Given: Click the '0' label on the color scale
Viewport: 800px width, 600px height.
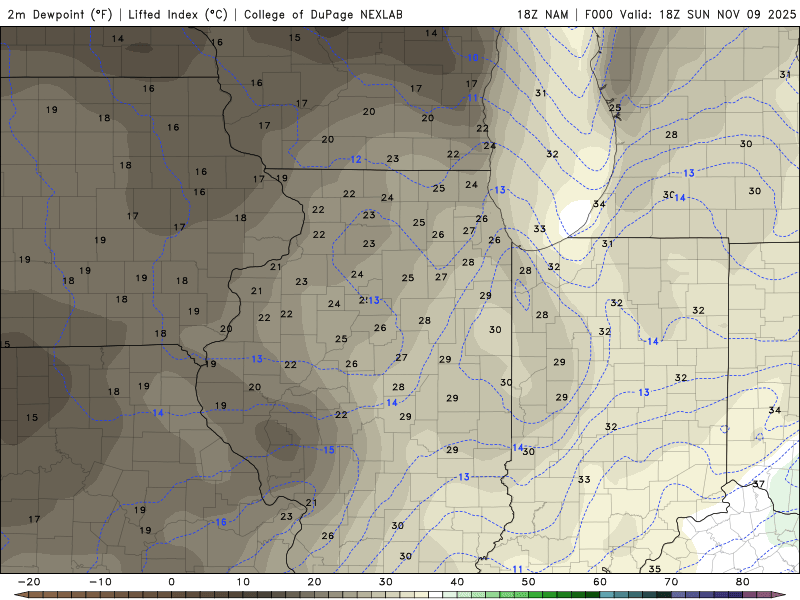Looking at the screenshot, I should 171,582.
